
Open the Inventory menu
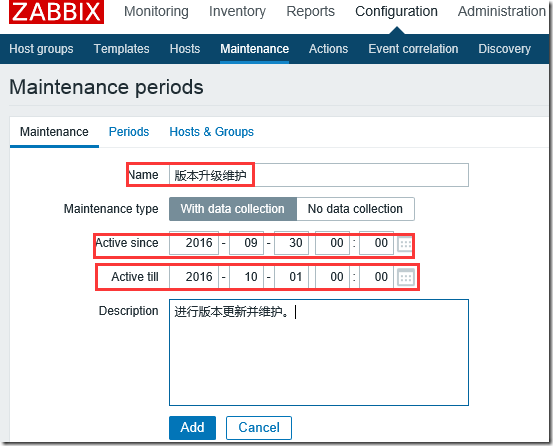(x=237, y=11)
